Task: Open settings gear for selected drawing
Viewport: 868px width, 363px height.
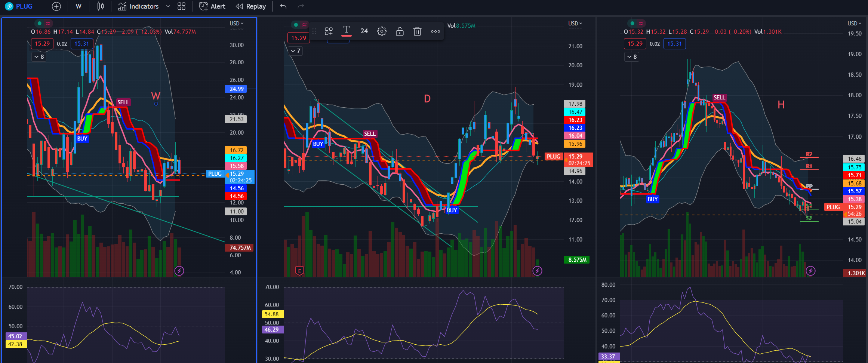Action: pyautogui.click(x=382, y=31)
